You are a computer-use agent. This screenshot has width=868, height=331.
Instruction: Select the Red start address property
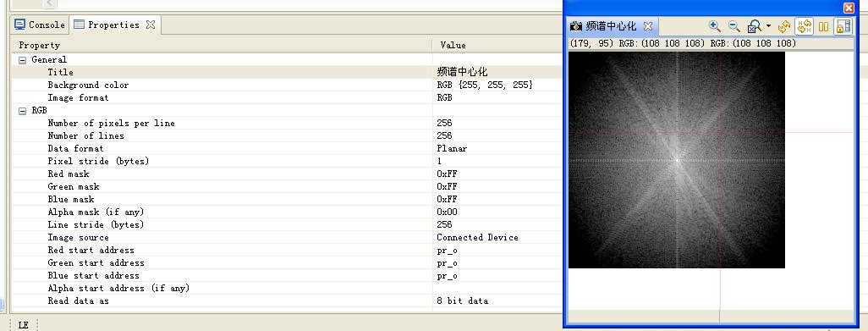point(91,251)
